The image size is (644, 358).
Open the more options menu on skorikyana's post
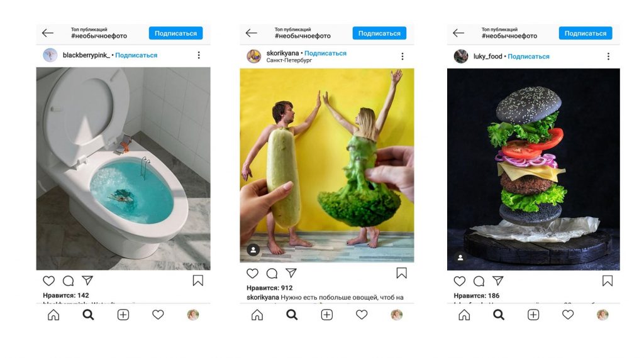pyautogui.click(x=402, y=57)
